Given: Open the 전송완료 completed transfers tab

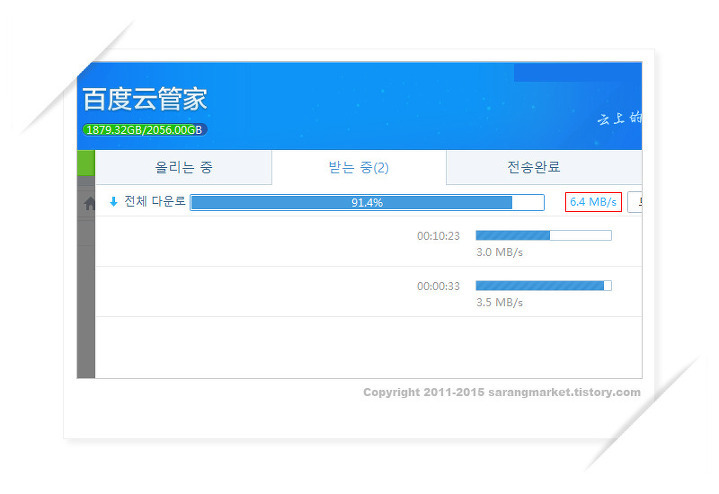Looking at the screenshot, I should (x=544, y=167).
